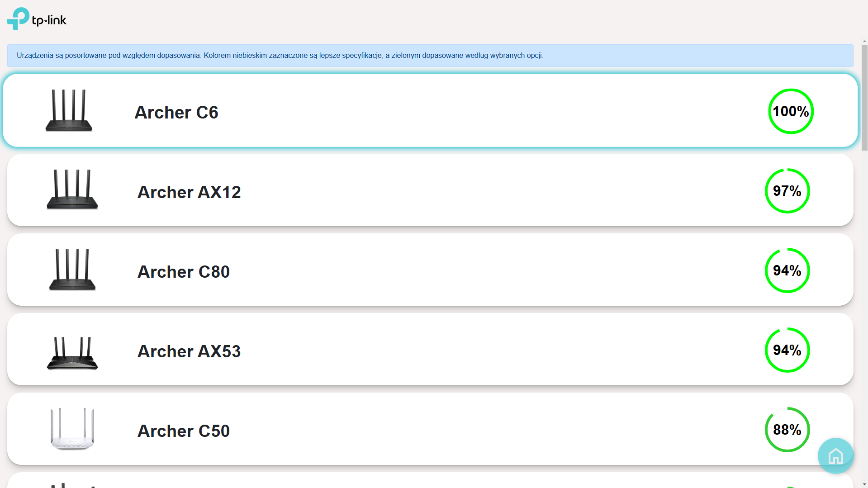Click the Archer AX53 router image

[72, 353]
